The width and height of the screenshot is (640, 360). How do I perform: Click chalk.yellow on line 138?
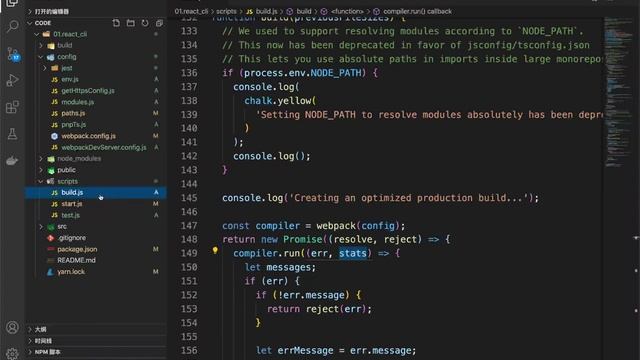[278, 101]
